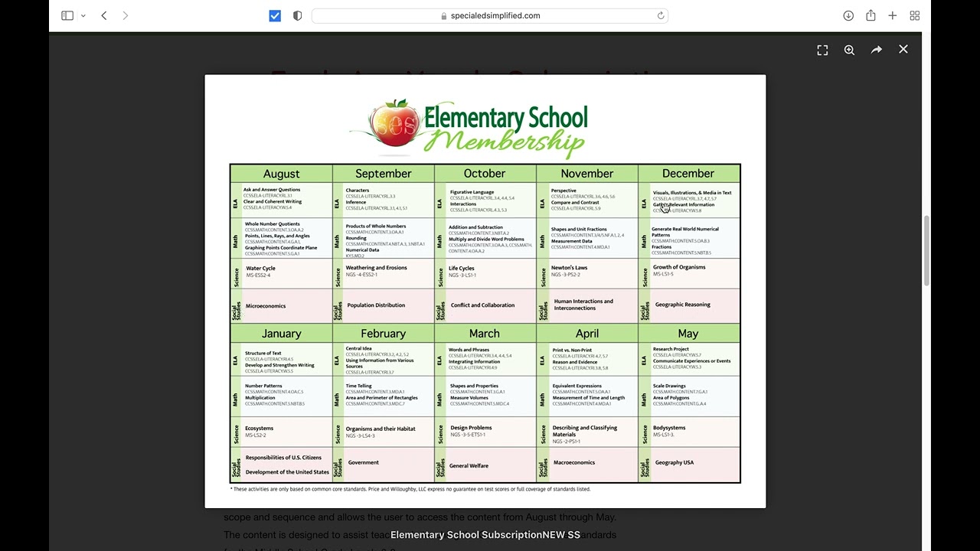Click the 'Water Cycle' science entry
The height and width of the screenshot is (551, 980).
click(x=260, y=269)
